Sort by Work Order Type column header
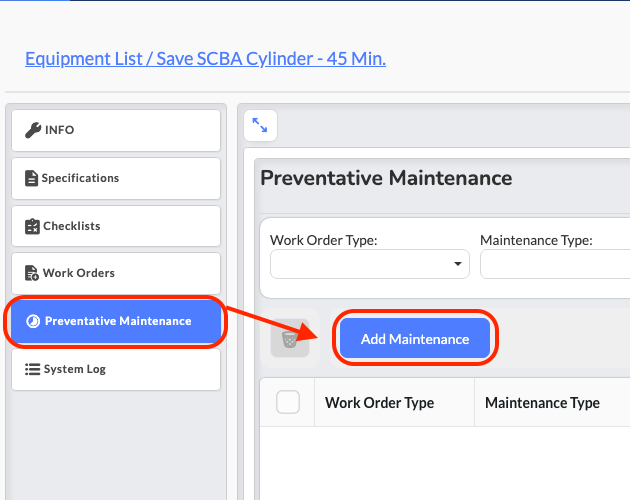Viewport: 630px width, 500px height. point(379,403)
